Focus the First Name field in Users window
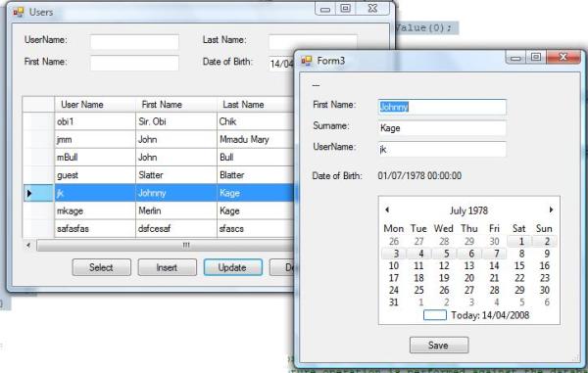This screenshot has height=373, width=588. pos(134,63)
